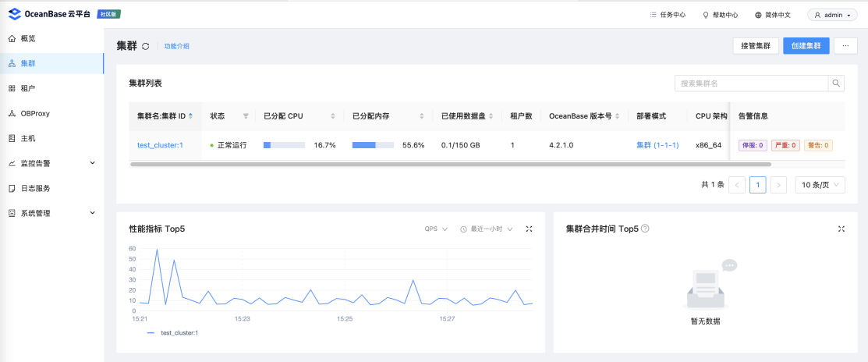Click the 任务中心 list icon
This screenshot has width=868, height=362.
pyautogui.click(x=654, y=15)
